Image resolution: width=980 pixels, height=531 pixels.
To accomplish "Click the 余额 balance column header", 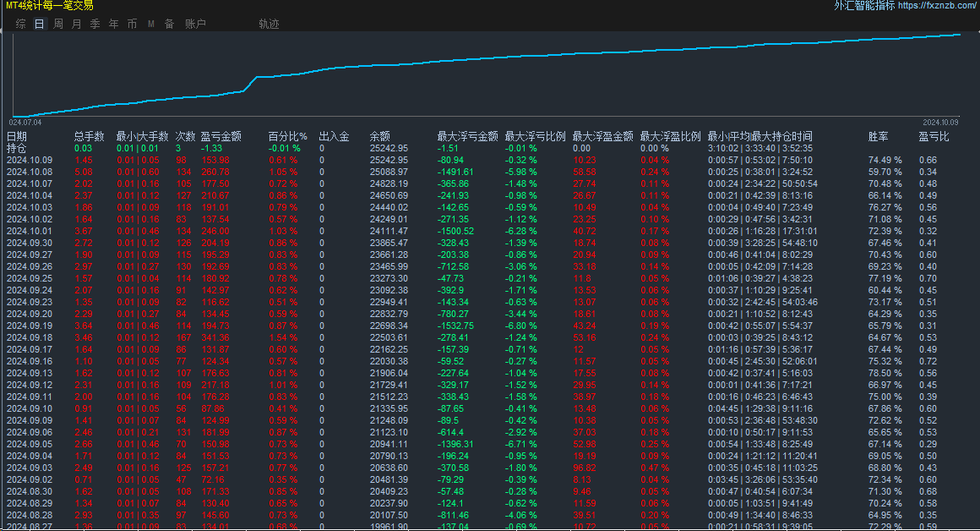I will 379,136.
